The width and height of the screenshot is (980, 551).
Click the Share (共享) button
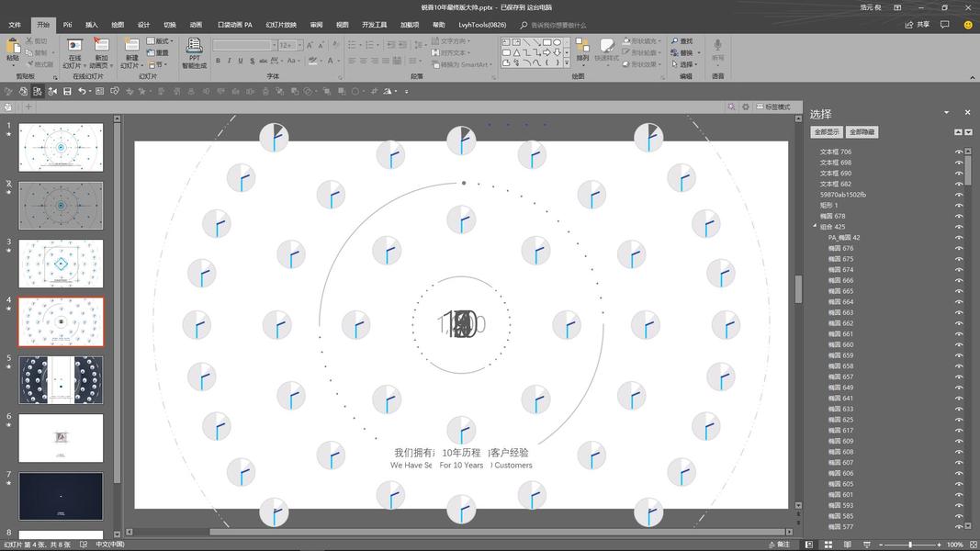[918, 25]
